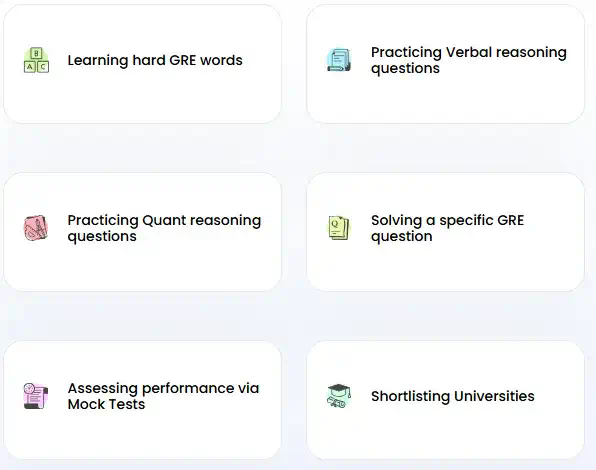
Task: Select the Learning hard GRE words text
Action: 155,60
